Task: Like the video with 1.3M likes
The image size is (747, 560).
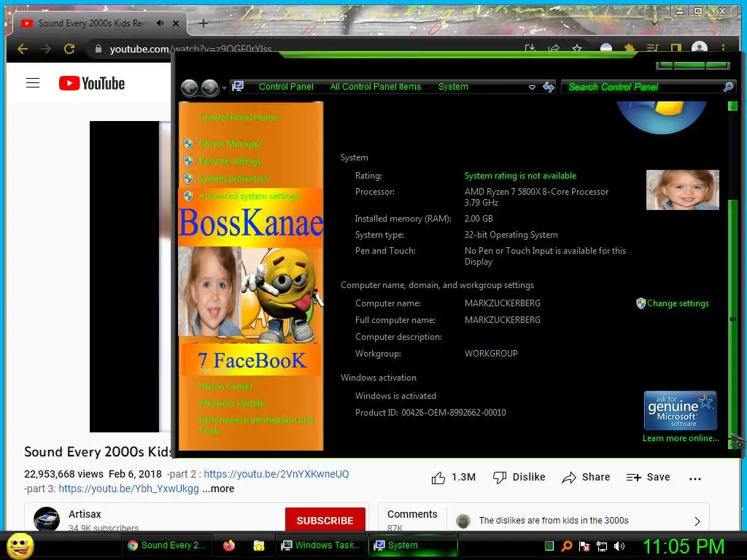Action: tap(453, 477)
